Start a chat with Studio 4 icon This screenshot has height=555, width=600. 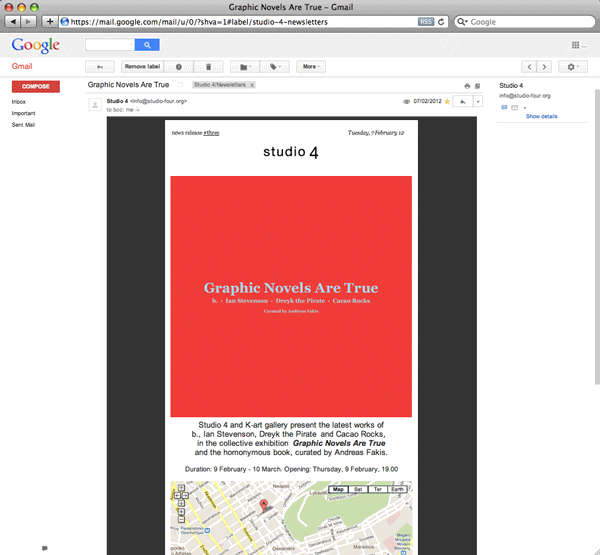(x=504, y=108)
